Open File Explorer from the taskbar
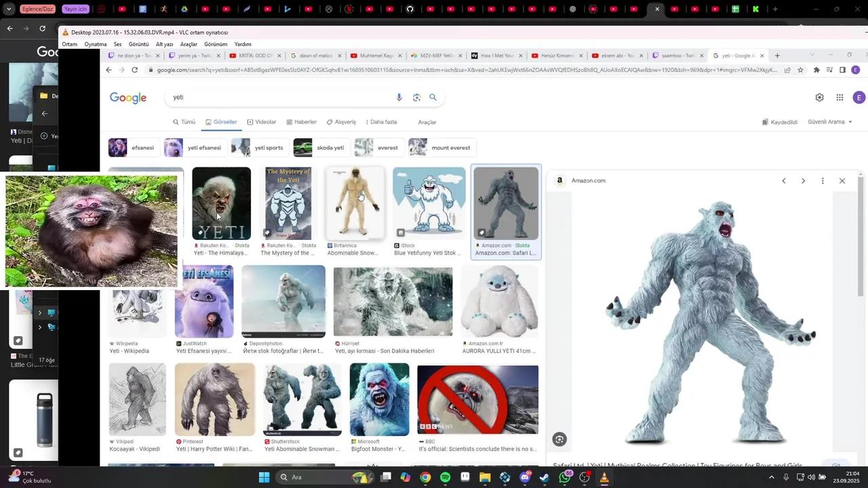 (485, 477)
